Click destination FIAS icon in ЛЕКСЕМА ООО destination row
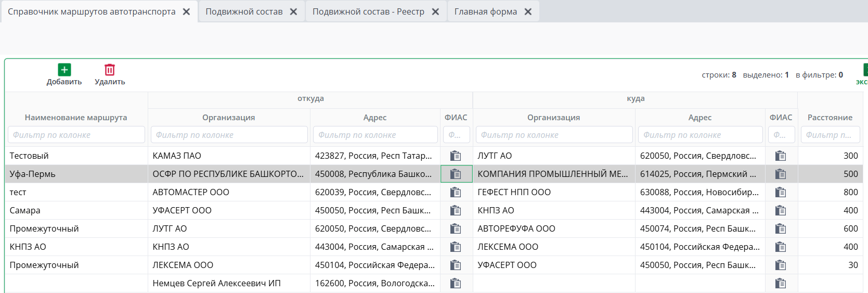 point(781,247)
